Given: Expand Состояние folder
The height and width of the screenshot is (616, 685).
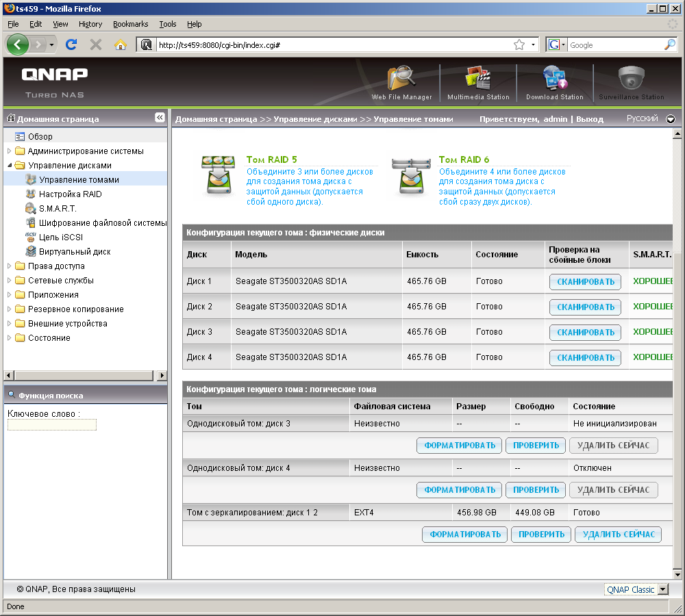Looking at the screenshot, I should coord(9,337).
